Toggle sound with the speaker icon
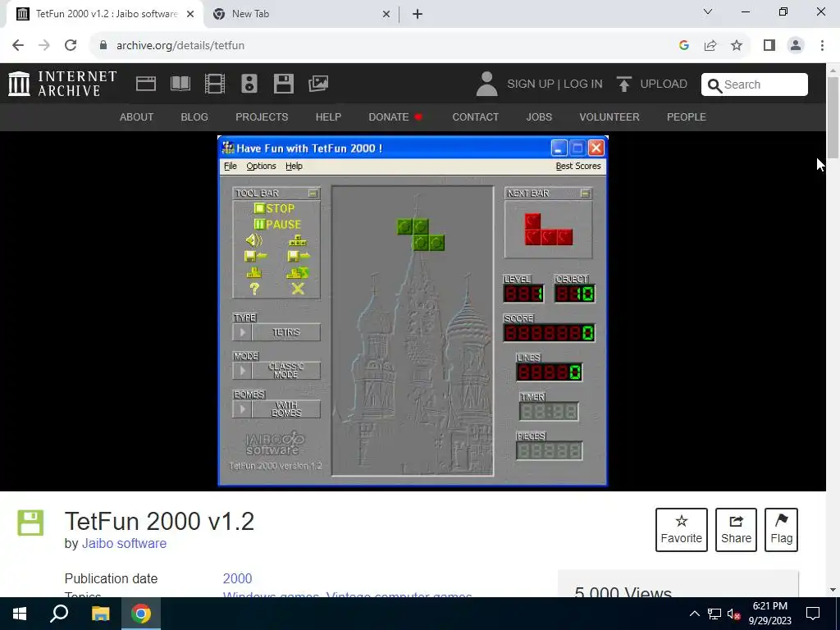Image resolution: width=840 pixels, height=630 pixels. (254, 240)
